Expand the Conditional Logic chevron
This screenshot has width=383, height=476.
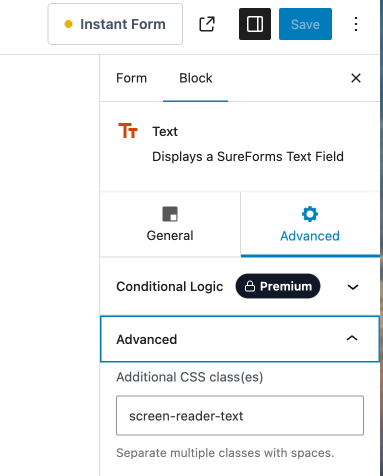(x=353, y=287)
